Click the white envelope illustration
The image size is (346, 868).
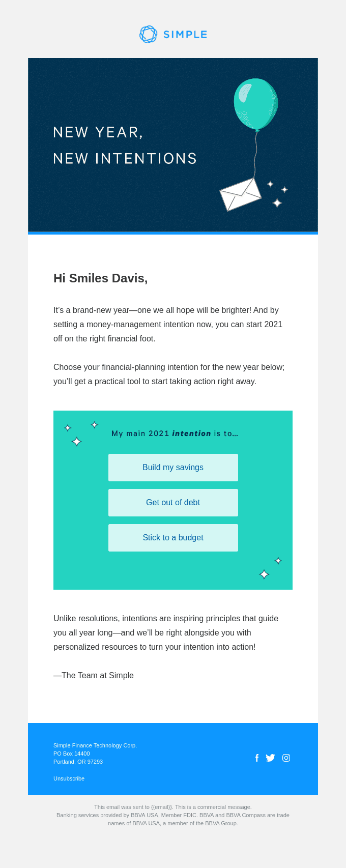pyautogui.click(x=240, y=194)
